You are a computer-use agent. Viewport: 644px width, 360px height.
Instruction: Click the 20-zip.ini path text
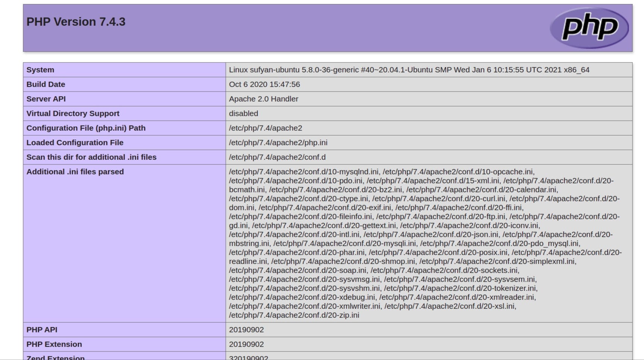[x=294, y=315]
